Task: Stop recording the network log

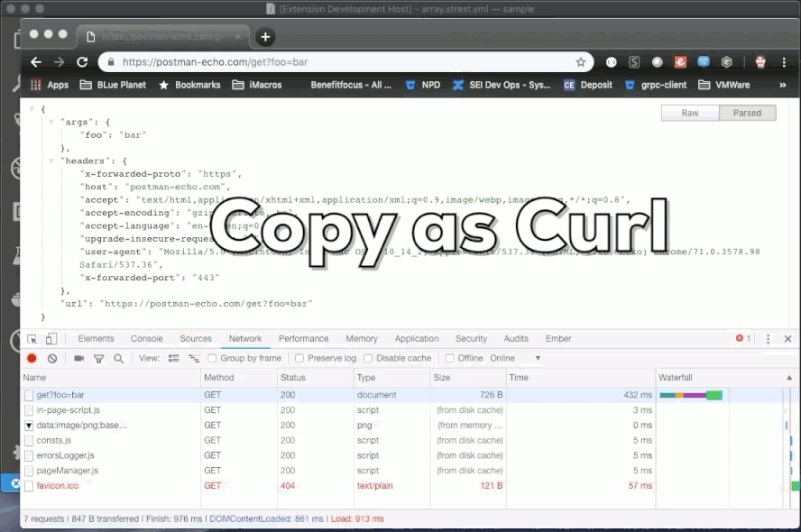Action: [x=32, y=358]
